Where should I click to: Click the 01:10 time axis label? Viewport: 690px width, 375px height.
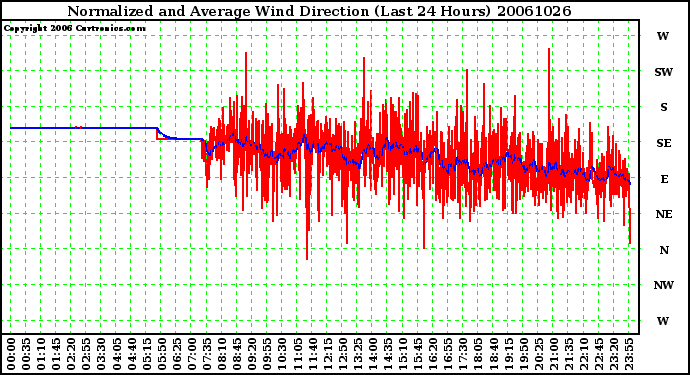pyautogui.click(x=40, y=355)
